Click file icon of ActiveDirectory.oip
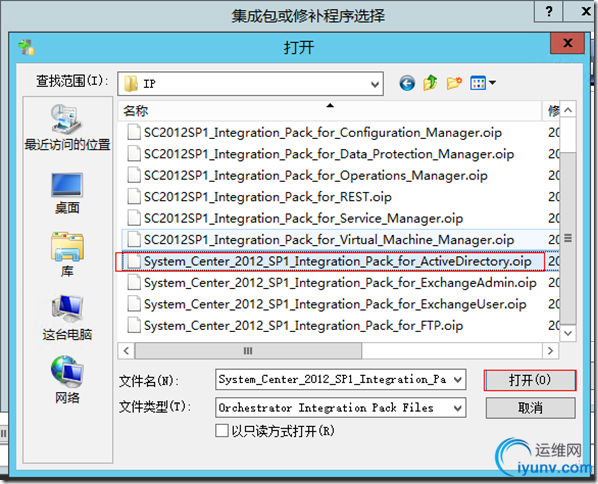Viewport: 598px width, 484px height. [133, 261]
